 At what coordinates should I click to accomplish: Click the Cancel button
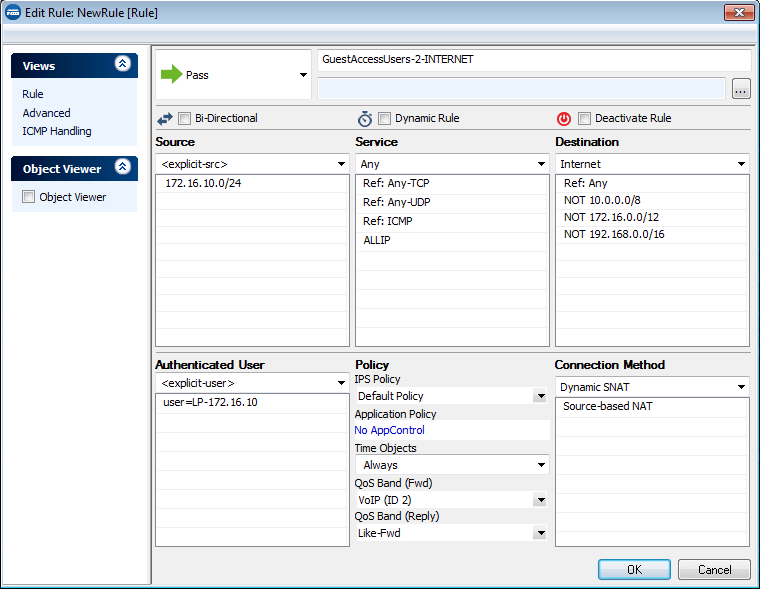tap(714, 570)
